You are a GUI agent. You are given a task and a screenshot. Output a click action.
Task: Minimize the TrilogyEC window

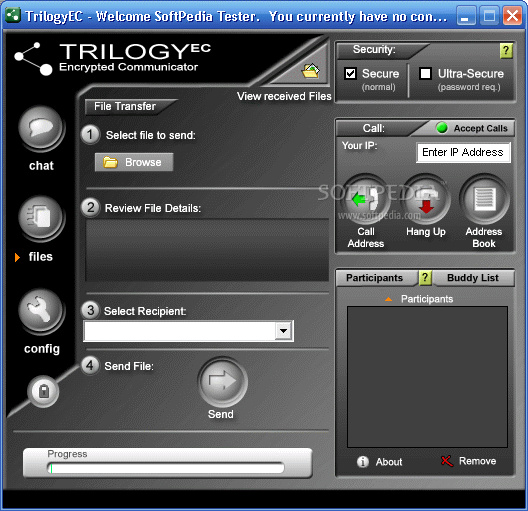pyautogui.click(x=466, y=15)
